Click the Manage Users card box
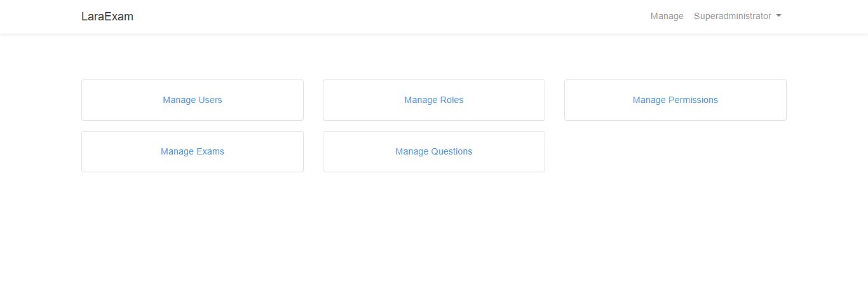This screenshot has width=868, height=302. [x=193, y=100]
